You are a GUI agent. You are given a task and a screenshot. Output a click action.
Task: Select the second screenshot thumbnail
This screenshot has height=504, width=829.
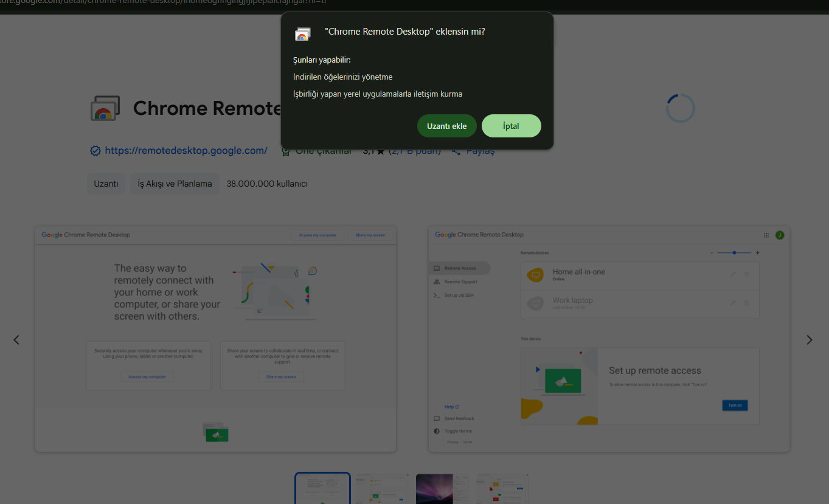pyautogui.click(x=383, y=489)
